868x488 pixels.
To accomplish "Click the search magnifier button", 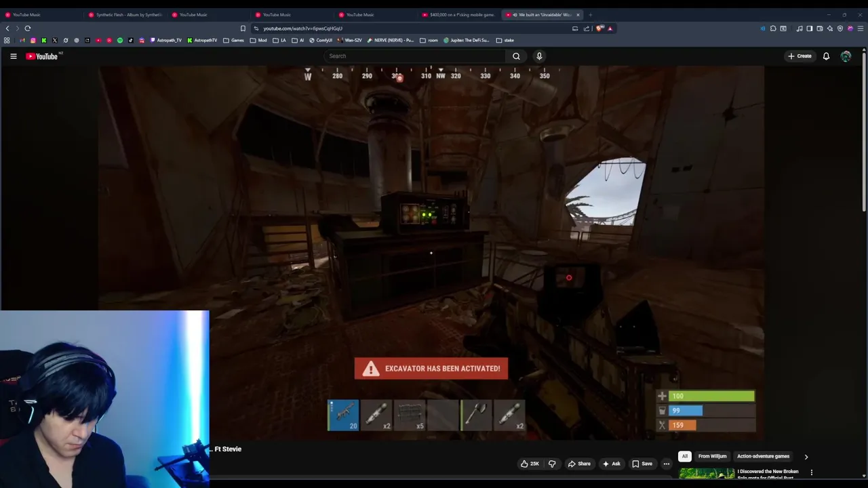I will coord(516,56).
